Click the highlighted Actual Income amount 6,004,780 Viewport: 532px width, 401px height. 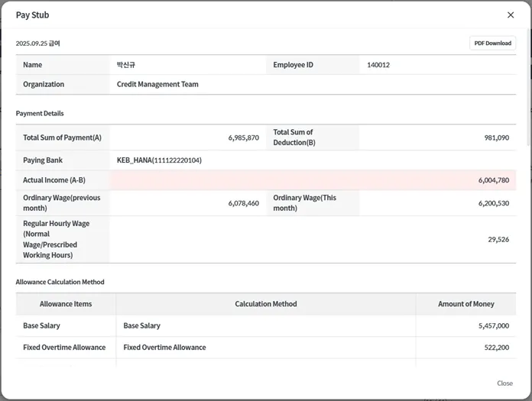pyautogui.click(x=493, y=180)
